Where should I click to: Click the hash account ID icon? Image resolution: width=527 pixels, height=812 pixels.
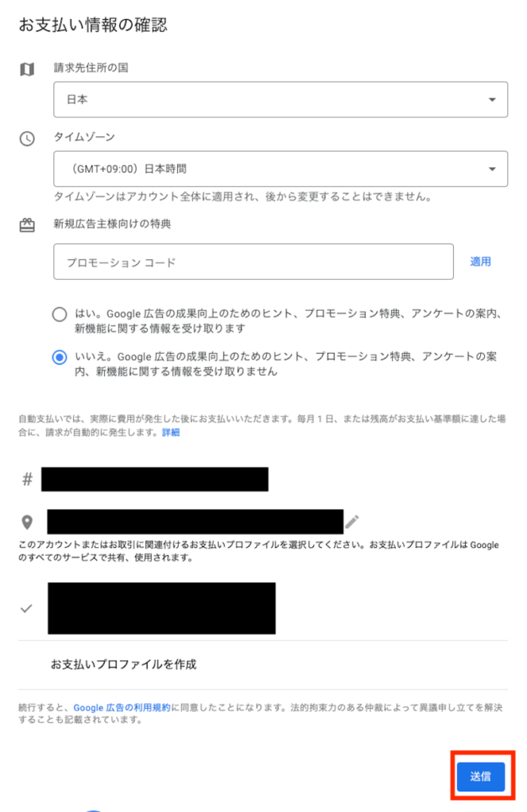click(28, 480)
